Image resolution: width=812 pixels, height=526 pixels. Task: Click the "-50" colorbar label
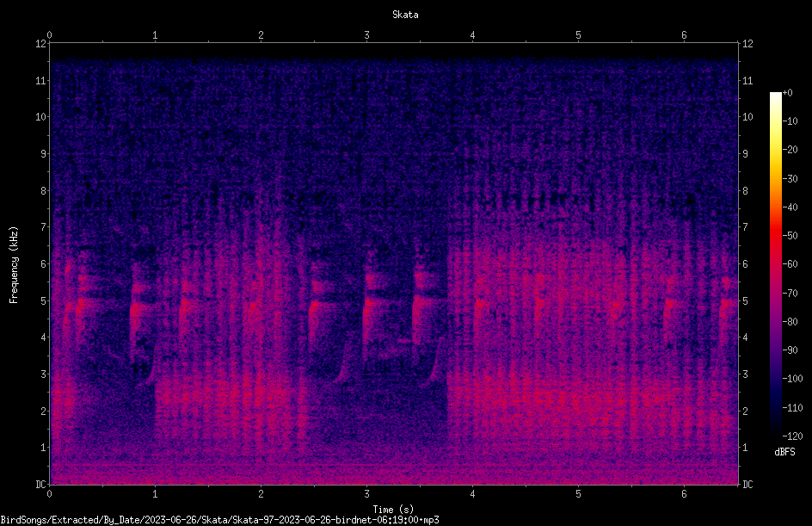790,235
